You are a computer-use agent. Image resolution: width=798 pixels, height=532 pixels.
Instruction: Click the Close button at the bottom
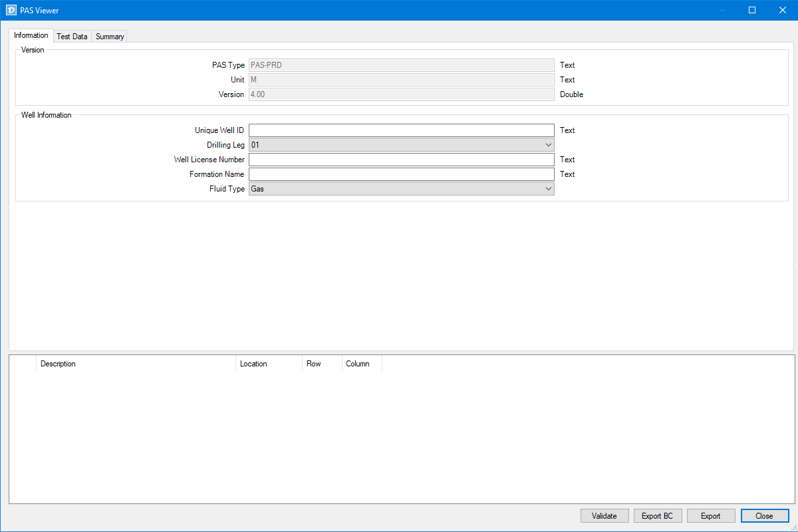765,516
